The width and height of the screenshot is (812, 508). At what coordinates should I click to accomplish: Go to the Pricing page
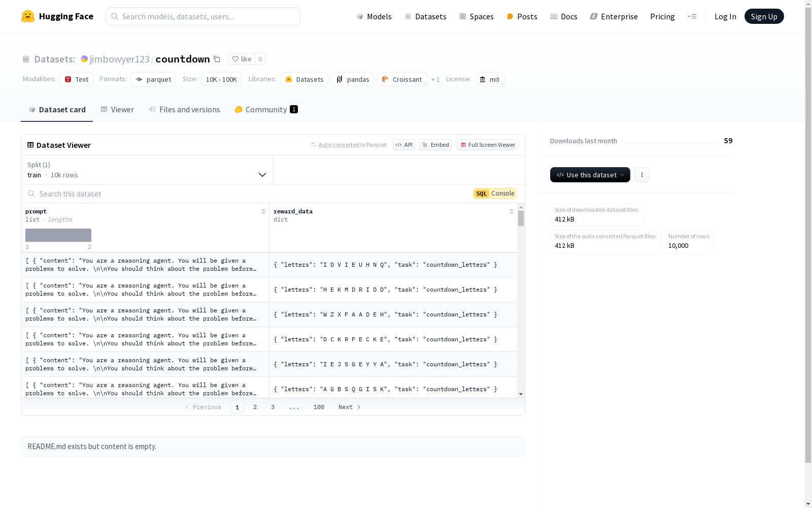[x=662, y=16]
